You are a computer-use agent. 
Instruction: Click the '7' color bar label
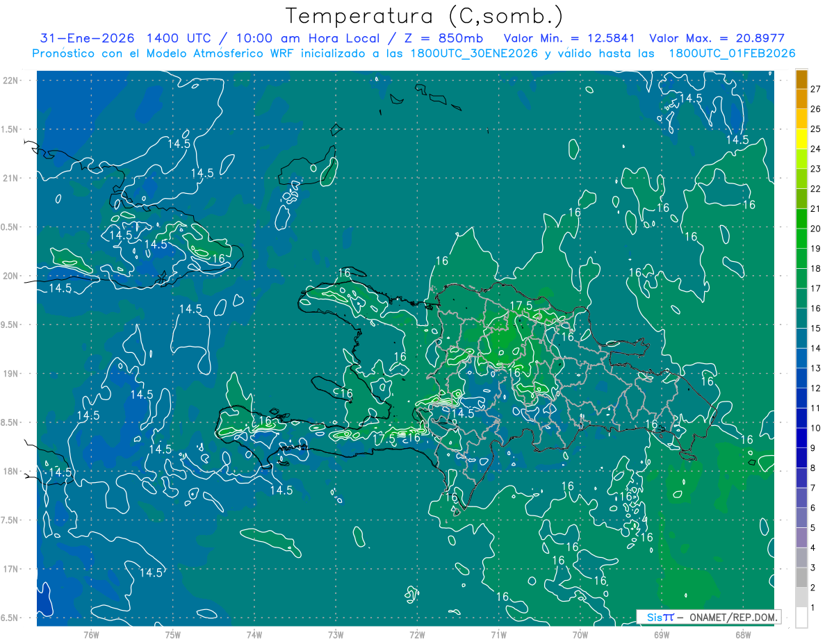click(813, 488)
